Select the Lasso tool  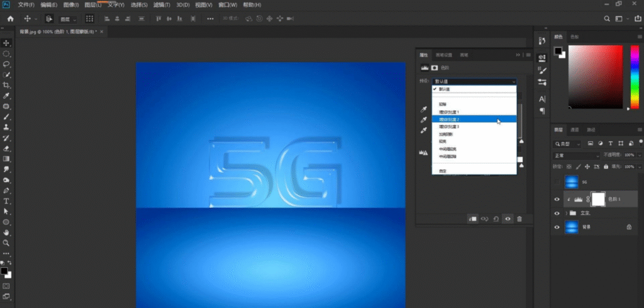click(x=6, y=64)
